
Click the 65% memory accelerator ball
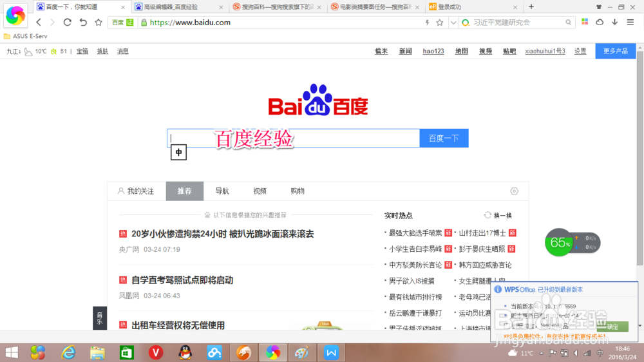pos(558,243)
